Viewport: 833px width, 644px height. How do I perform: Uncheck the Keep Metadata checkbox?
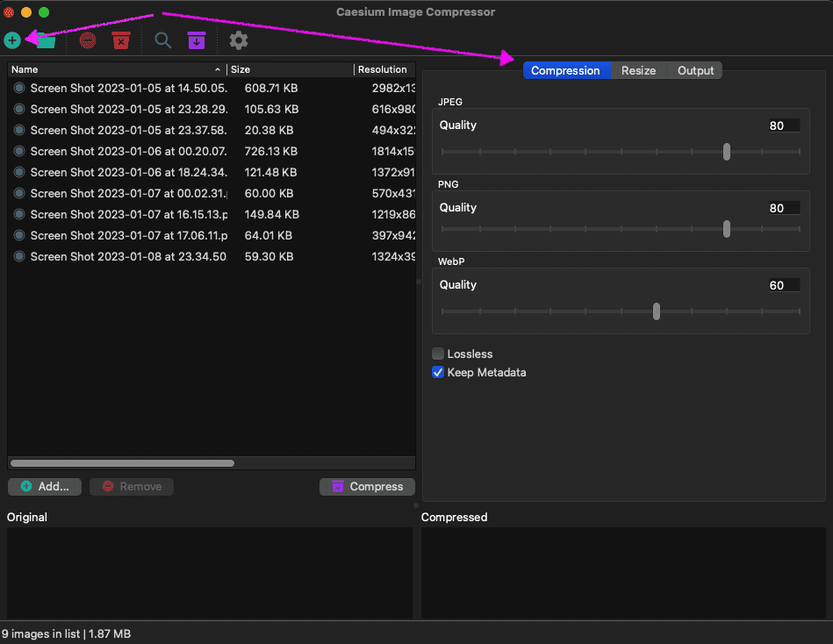[438, 373]
